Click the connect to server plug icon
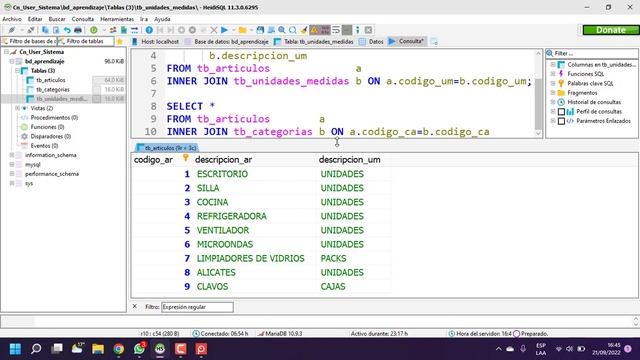The height and width of the screenshot is (360, 640). coord(11,30)
